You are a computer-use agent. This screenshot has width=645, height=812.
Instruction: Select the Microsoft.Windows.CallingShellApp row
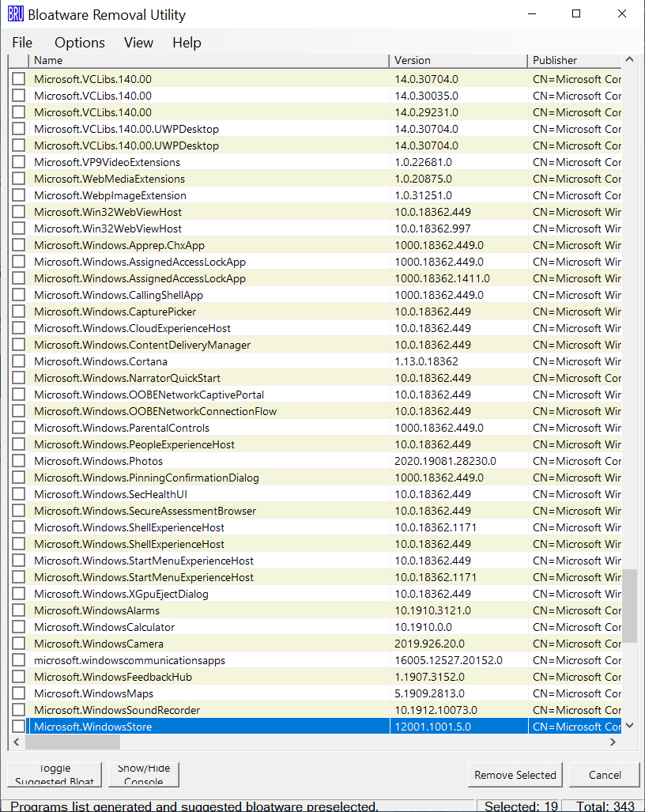[315, 295]
